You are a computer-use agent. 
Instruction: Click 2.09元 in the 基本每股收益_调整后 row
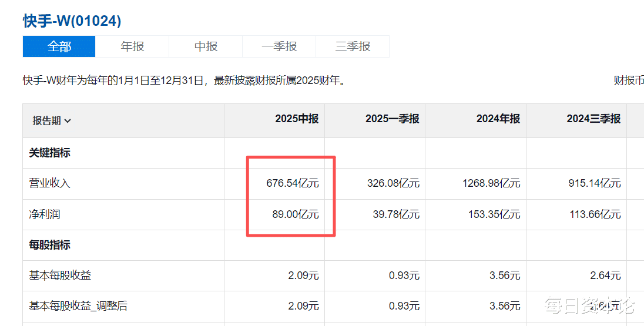[x=304, y=306]
